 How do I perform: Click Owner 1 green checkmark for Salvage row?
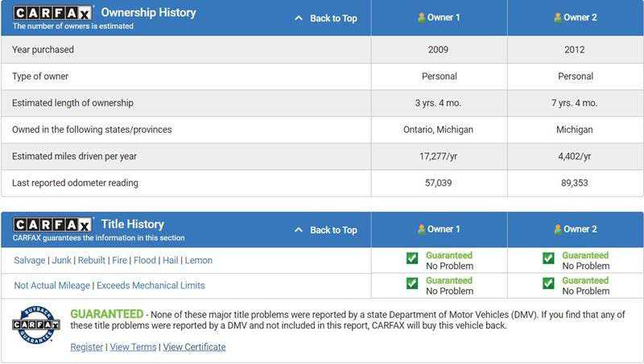tap(412, 259)
